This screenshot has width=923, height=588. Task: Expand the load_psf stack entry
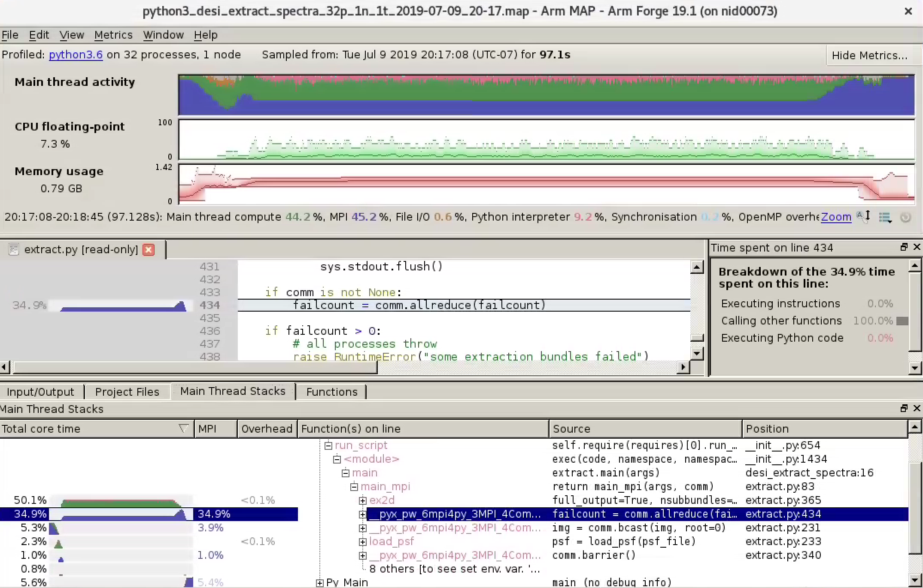pyautogui.click(x=363, y=542)
